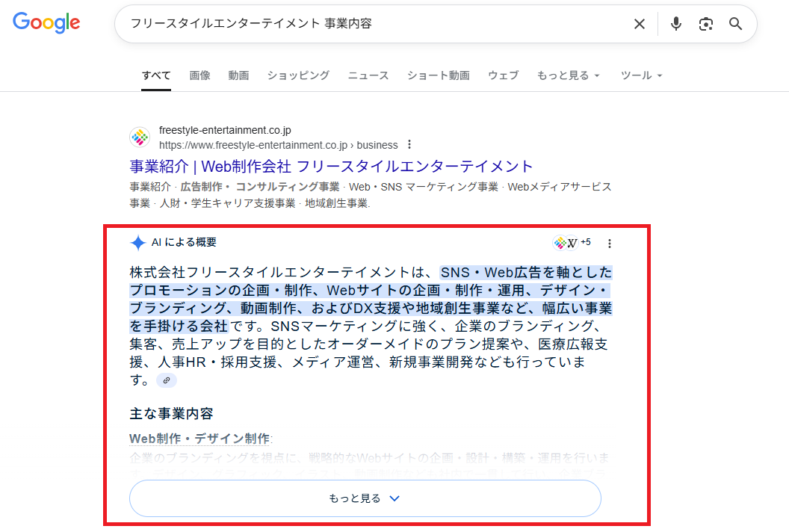Click the magnifier search button
Image resolution: width=789 pixels, height=532 pixels.
(736, 24)
